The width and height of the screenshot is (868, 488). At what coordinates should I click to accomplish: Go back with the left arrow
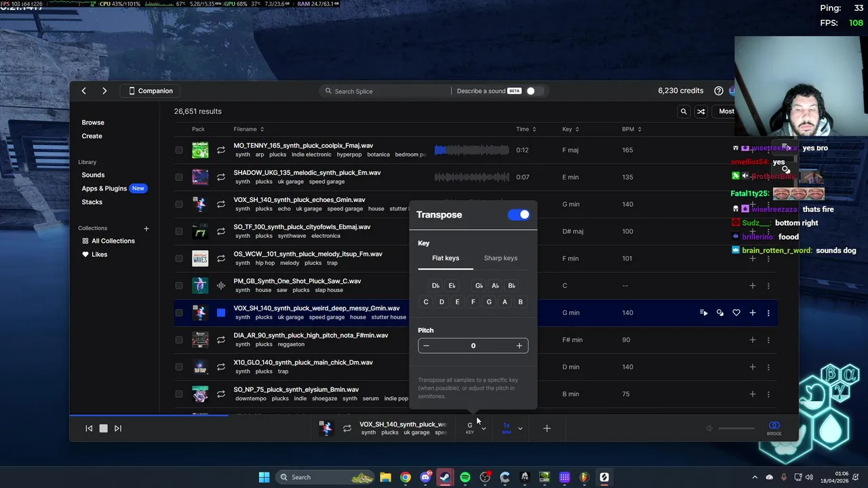[x=83, y=91]
